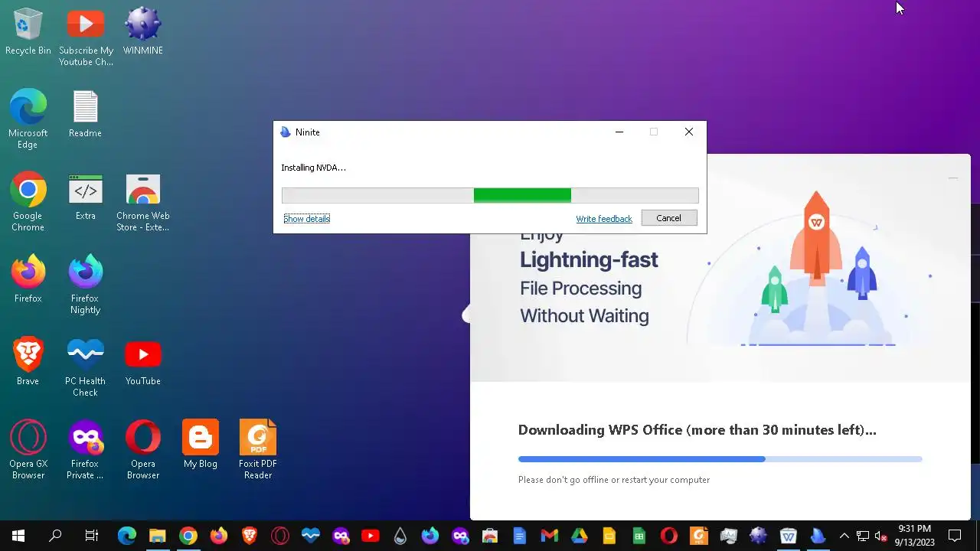Open taskbar Search magnifier
The width and height of the screenshot is (980, 551).
pyautogui.click(x=55, y=536)
